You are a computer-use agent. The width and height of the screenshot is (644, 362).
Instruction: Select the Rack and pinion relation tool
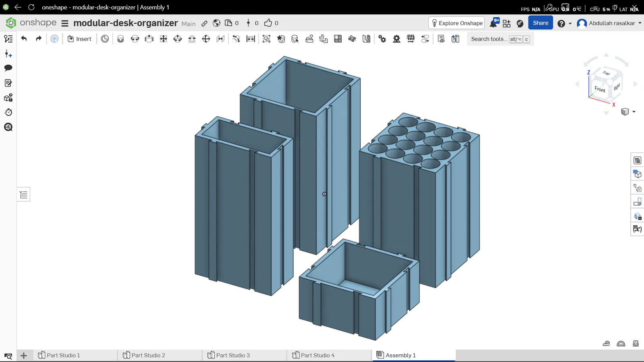[x=396, y=39]
